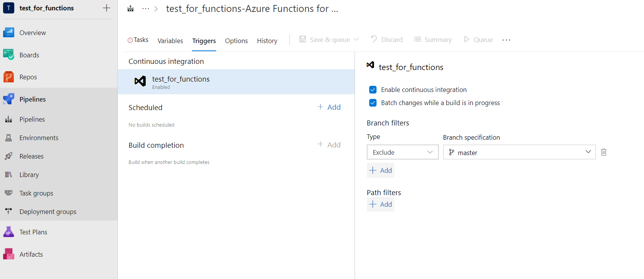644x279 pixels.
Task: Add a scheduled trigger
Action: (329, 107)
